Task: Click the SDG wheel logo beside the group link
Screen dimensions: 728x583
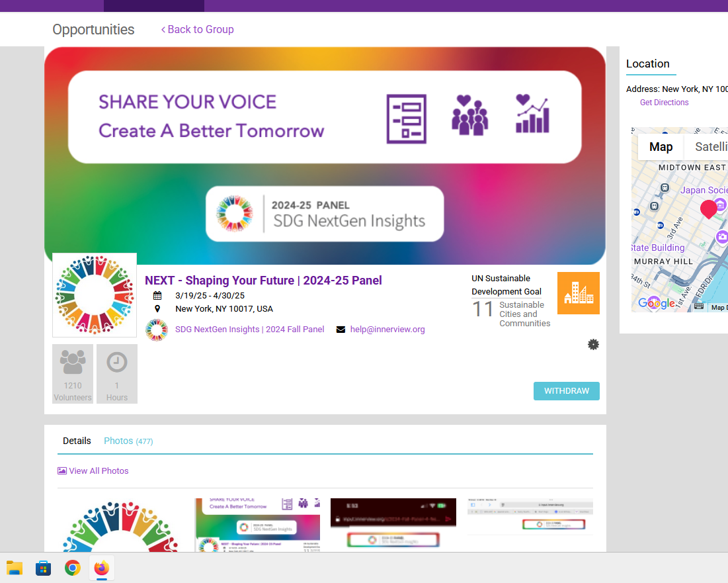Action: [157, 330]
